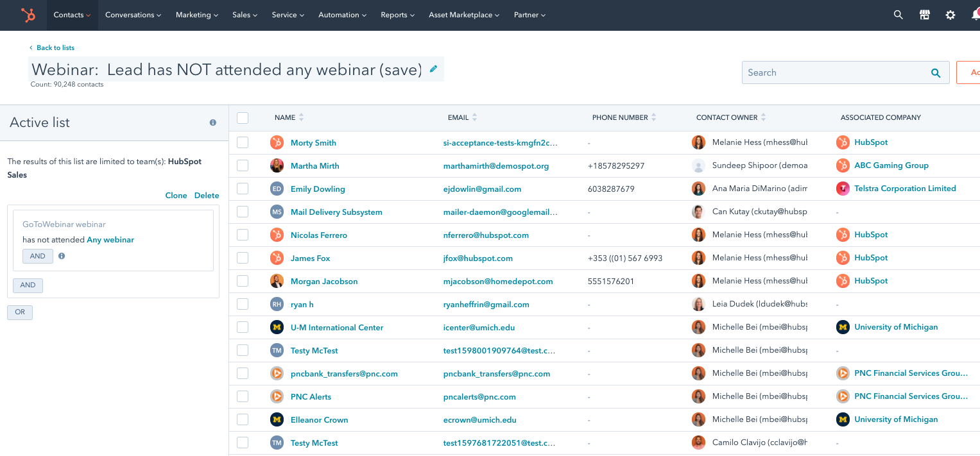The height and width of the screenshot is (456, 980).
Task: Open the settings gear icon
Action: [950, 15]
